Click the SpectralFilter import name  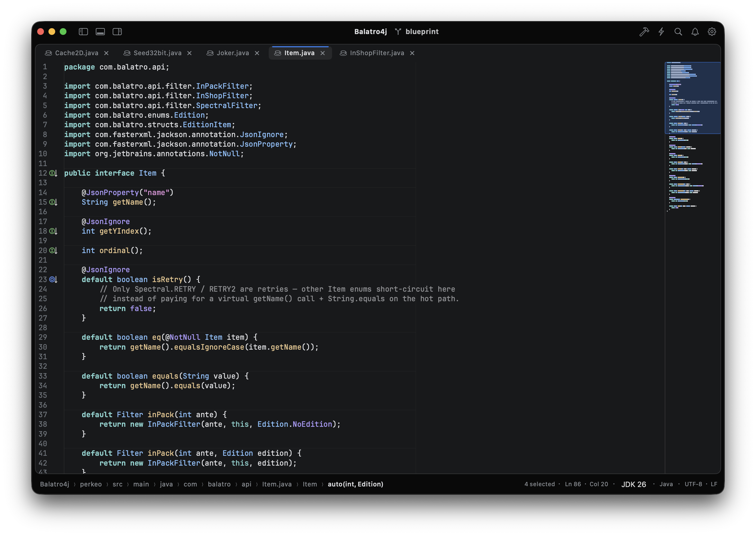click(226, 106)
